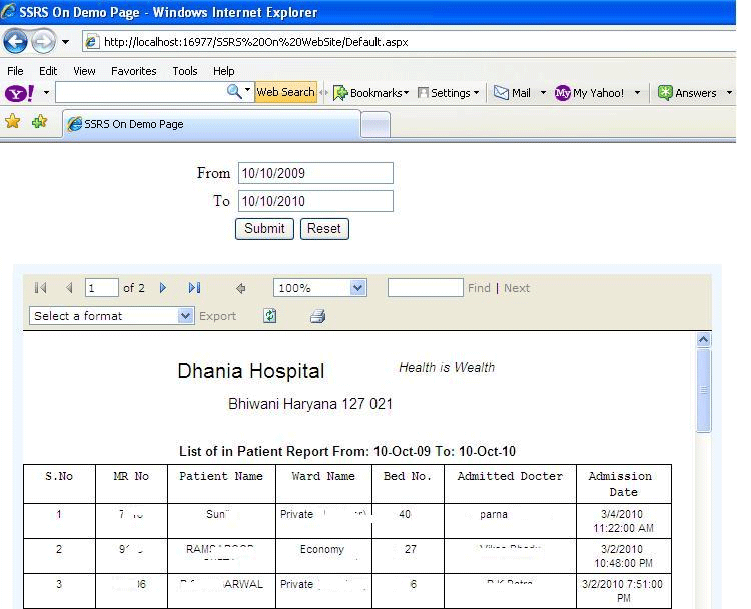
Task: Open the Favorites Center star icon
Action: coord(12,122)
